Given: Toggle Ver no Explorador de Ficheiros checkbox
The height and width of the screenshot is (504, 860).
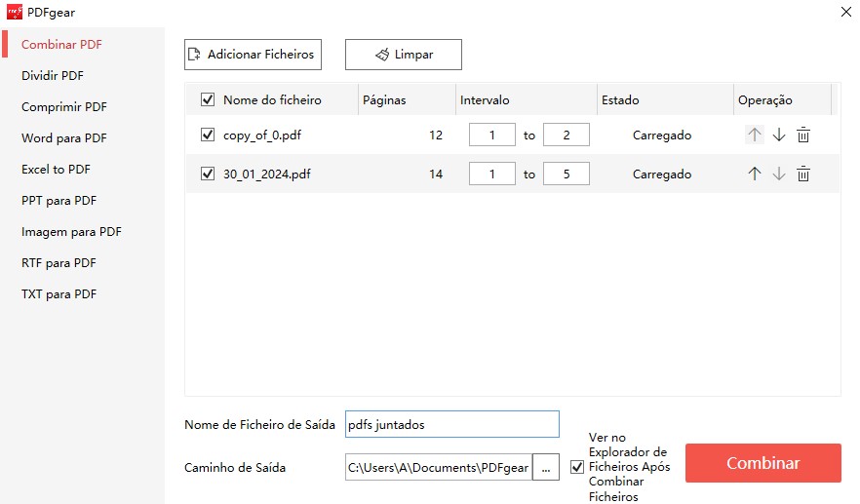Looking at the screenshot, I should click(x=577, y=467).
